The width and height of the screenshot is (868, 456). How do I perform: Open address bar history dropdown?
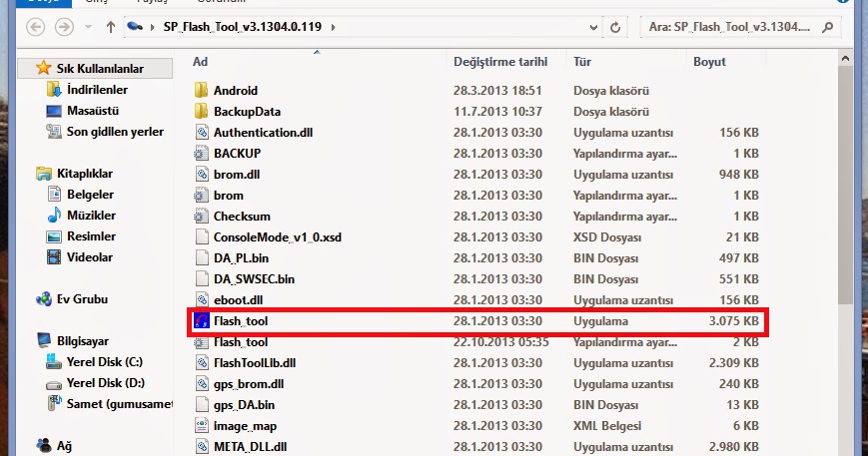coord(593,27)
